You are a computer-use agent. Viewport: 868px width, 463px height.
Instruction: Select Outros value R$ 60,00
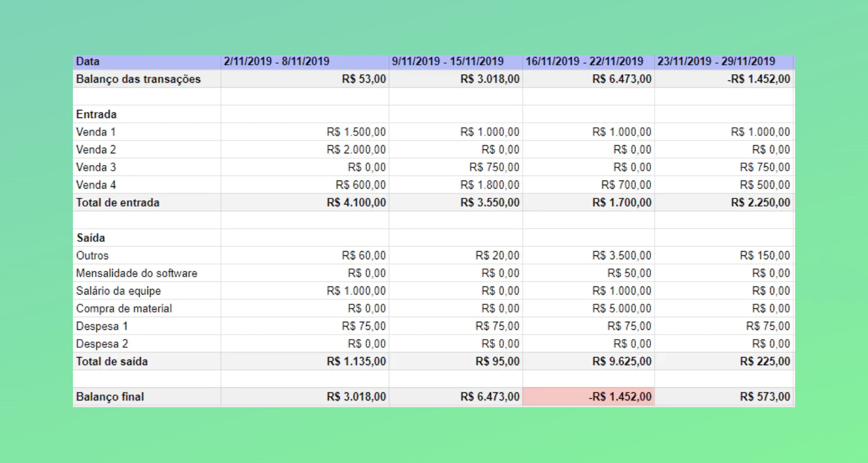305,256
